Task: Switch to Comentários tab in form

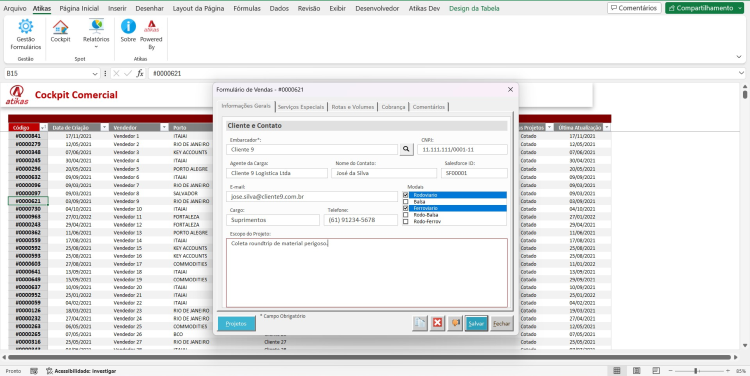Action: (x=429, y=107)
